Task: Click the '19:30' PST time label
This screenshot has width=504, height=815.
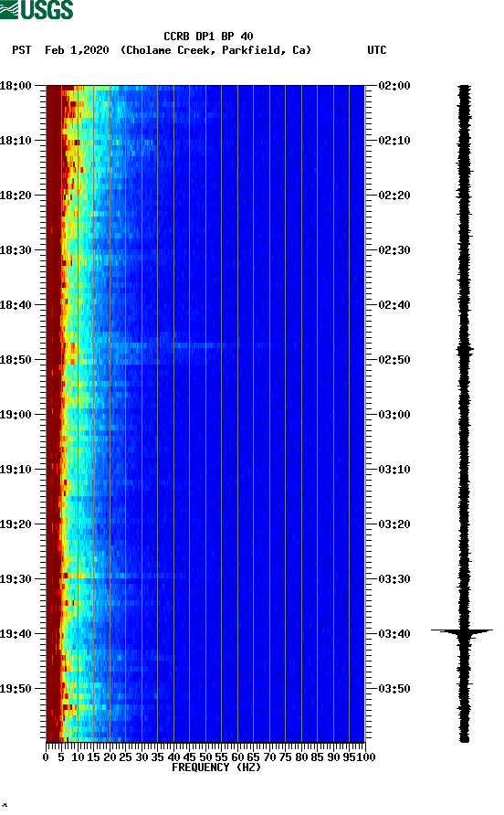Action: point(16,579)
